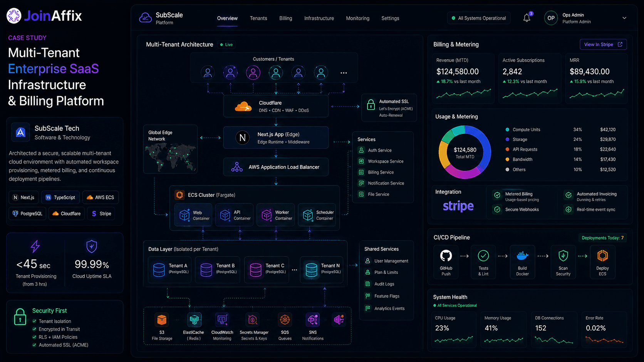
Task: Open the Monitoring tab
Action: tap(357, 18)
